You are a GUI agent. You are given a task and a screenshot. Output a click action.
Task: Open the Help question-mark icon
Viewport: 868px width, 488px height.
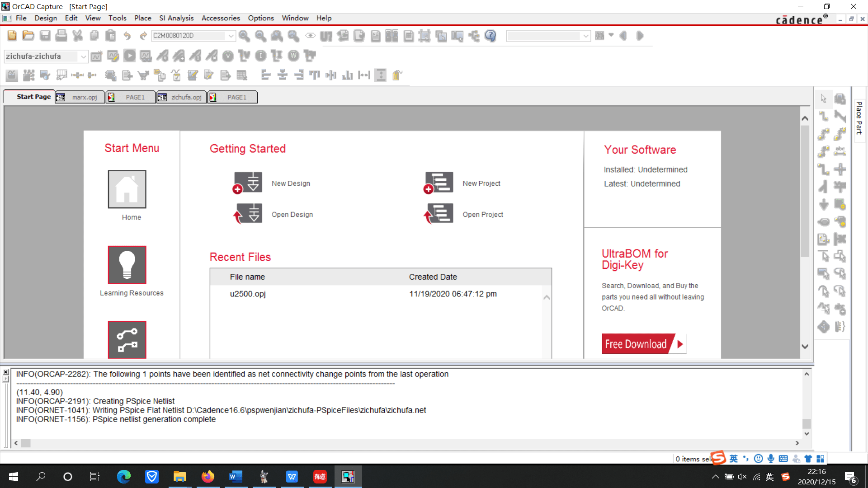point(491,36)
